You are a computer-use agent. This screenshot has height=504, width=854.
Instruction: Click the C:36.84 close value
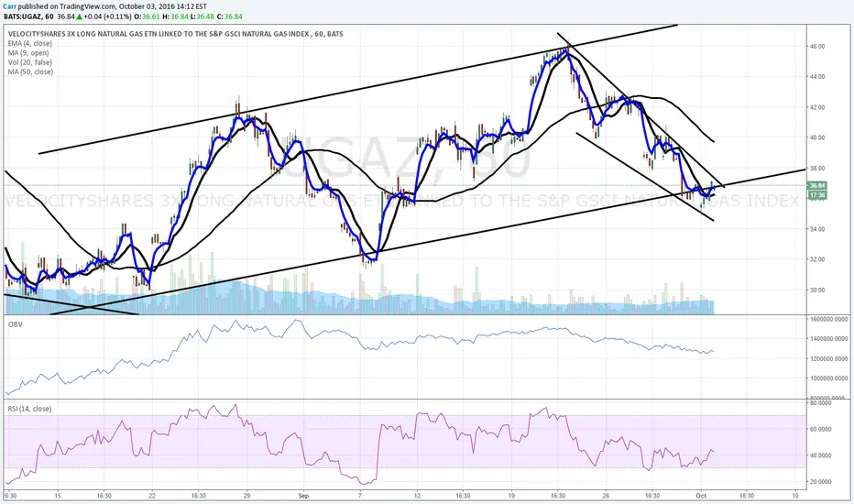[229, 16]
